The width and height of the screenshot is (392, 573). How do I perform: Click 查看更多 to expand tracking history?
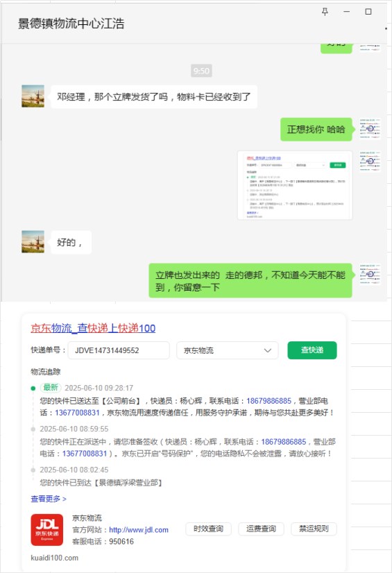click(49, 499)
